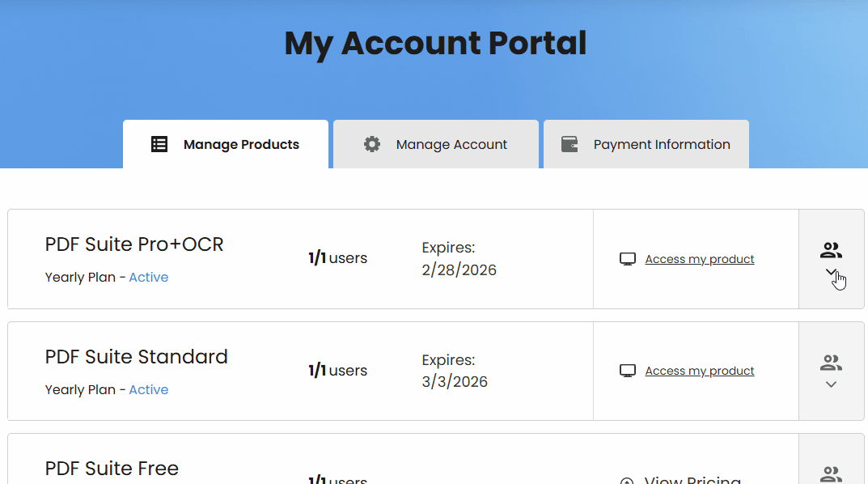This screenshot has width=868, height=484.
Task: Select the PDF Suite Pro+OCR product title
Action: [x=134, y=244]
